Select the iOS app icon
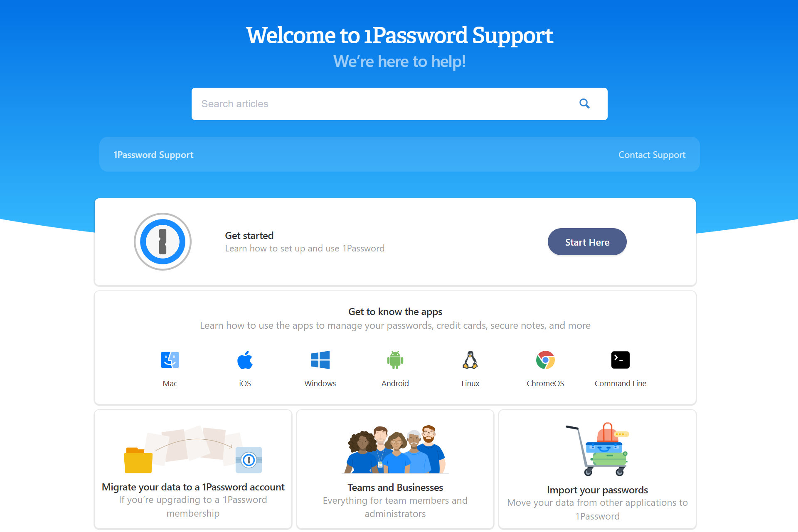The image size is (798, 532). [x=245, y=360]
